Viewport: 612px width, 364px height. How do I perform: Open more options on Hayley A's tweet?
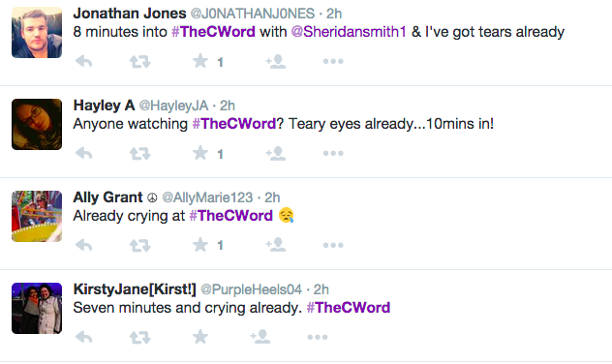(333, 153)
